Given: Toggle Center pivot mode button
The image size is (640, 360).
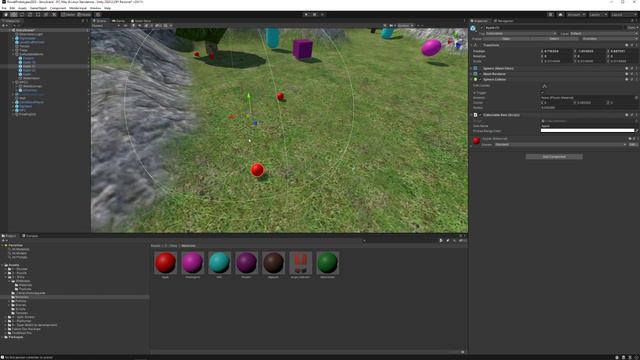Looking at the screenshot, I should pyautogui.click(x=69, y=15).
